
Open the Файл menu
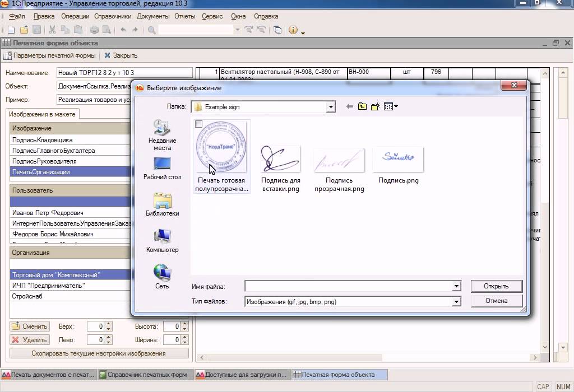coord(17,16)
